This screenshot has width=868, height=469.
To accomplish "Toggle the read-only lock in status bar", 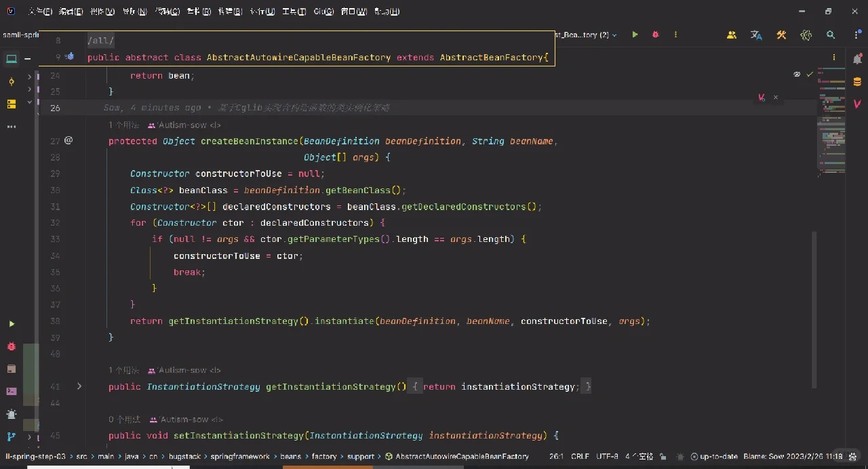I will [663, 457].
